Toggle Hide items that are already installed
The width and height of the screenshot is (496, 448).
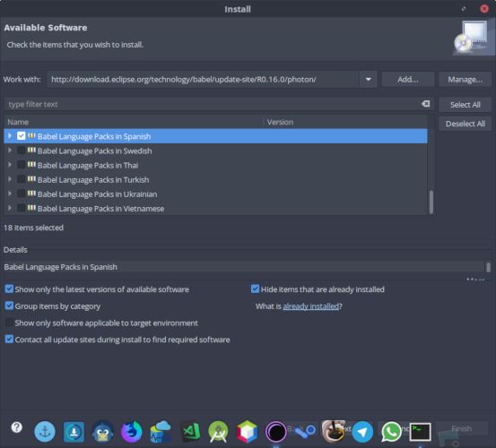tap(255, 289)
